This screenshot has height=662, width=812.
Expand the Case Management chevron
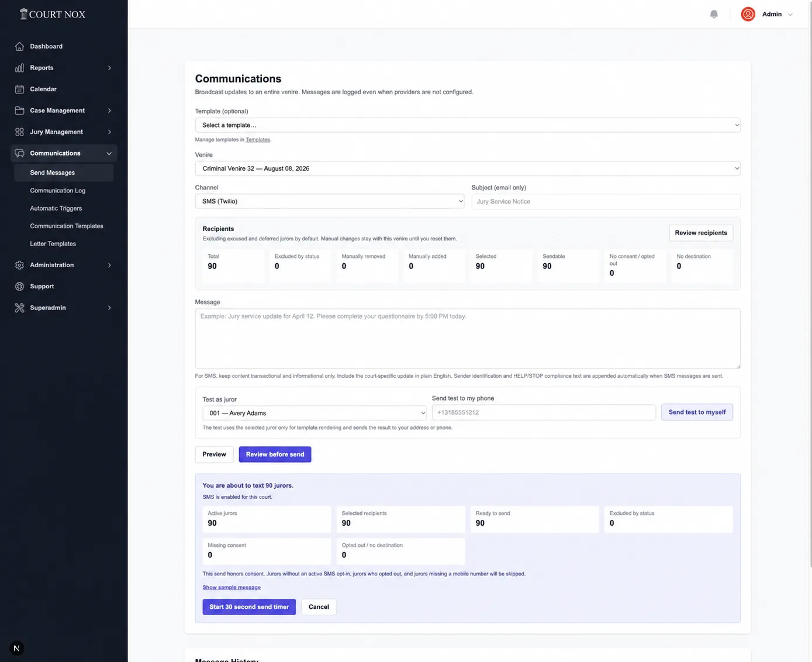pos(109,111)
